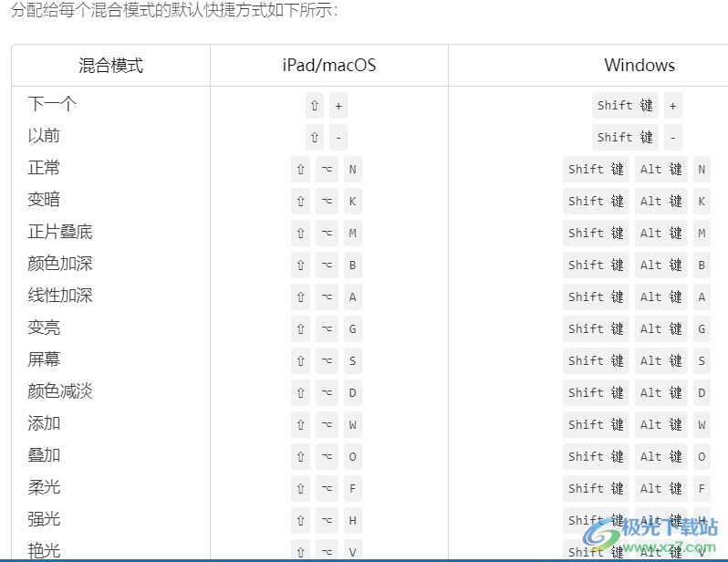
Task: Click the macOS plus key in 下一个 row
Action: (338, 106)
